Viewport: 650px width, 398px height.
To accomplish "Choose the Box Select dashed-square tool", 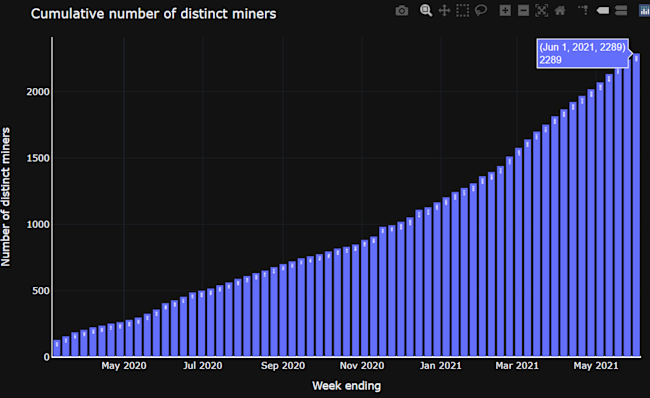I will click(463, 10).
